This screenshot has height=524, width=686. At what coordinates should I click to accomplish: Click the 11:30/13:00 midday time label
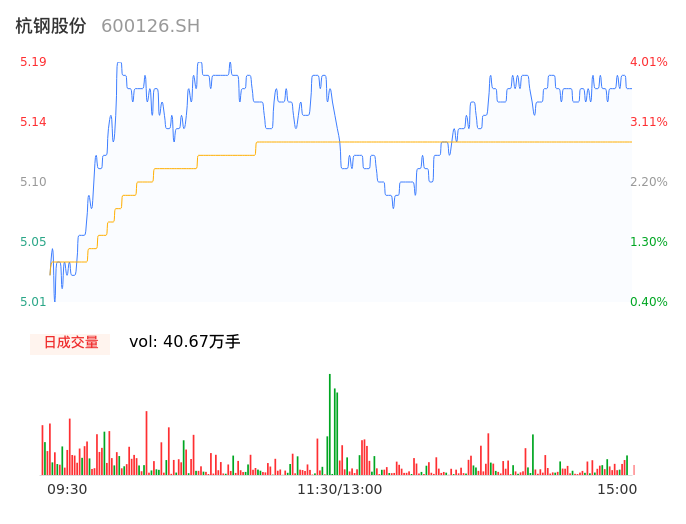339,489
